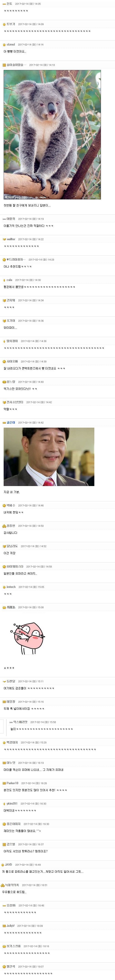Viewport: 115px width, 980px height.
Task: Click the level icon beside username cala
Action: [4, 280]
